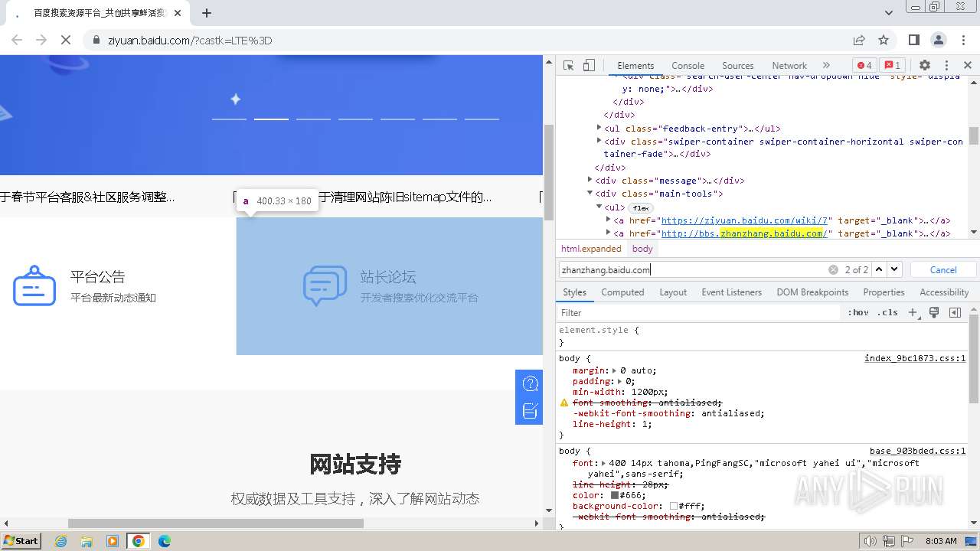Open a new browser tab
The height and width of the screenshot is (551, 980).
tap(207, 13)
